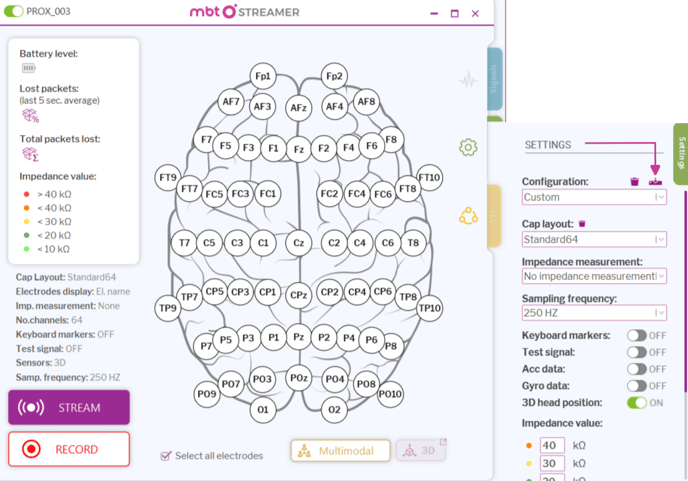
Task: Open the Impedance measurement dropdown
Action: click(x=595, y=276)
